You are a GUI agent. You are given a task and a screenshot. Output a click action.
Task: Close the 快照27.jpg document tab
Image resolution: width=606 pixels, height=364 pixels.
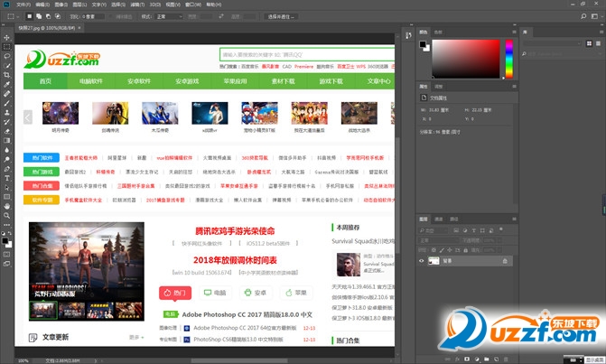[79, 28]
